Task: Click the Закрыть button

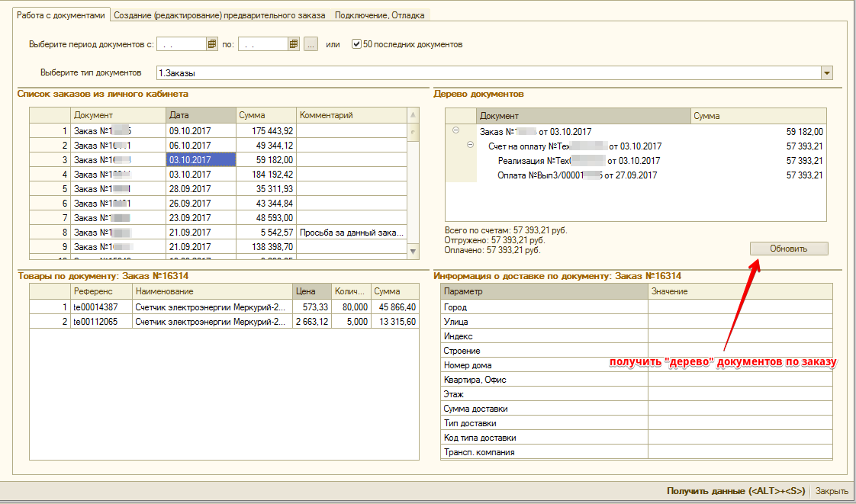Action: pyautogui.click(x=832, y=492)
